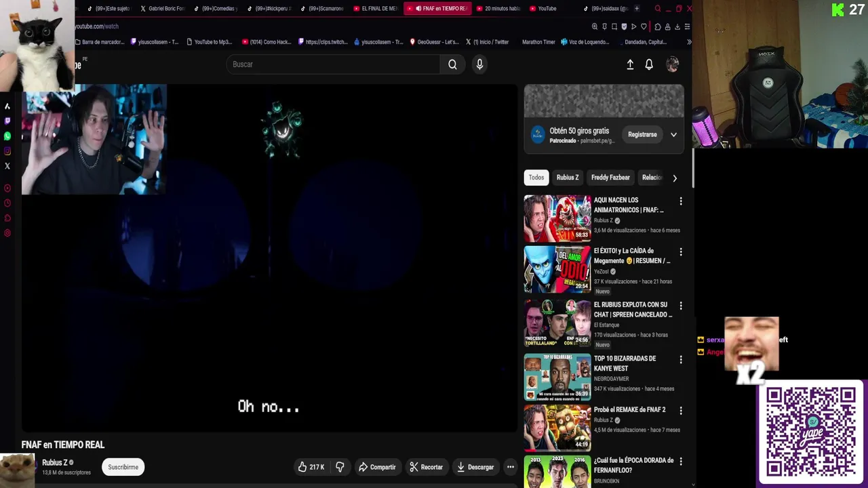Image resolution: width=868 pixels, height=488 pixels.
Task: Click the send/flow arrow icon in the address bar
Action: click(634, 26)
